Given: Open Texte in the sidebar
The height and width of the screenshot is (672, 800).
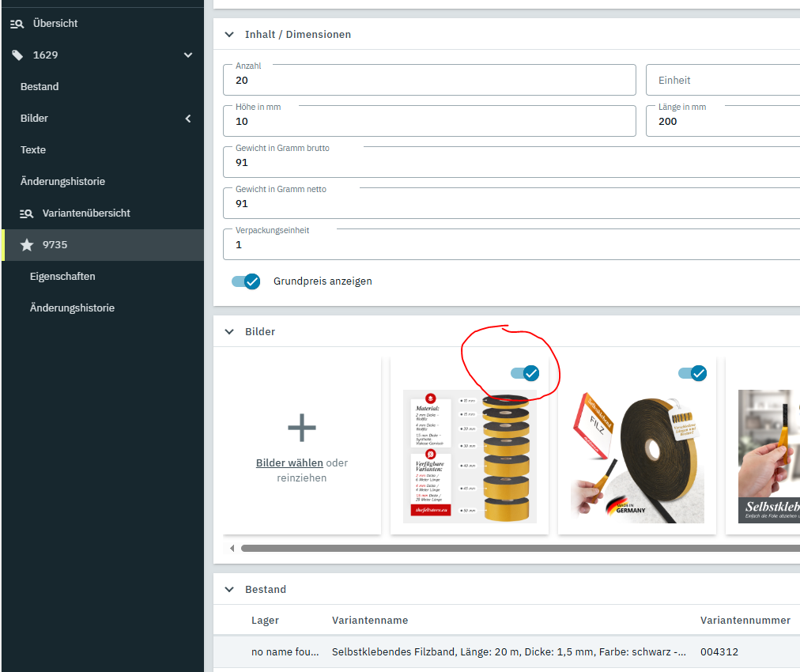Looking at the screenshot, I should (x=33, y=150).
